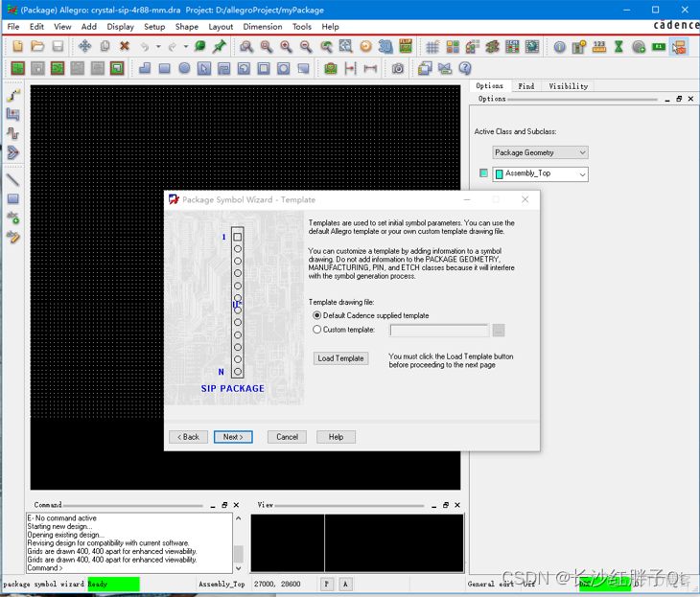The height and width of the screenshot is (597, 700).
Task: Open the Setup menu
Action: [x=154, y=27]
